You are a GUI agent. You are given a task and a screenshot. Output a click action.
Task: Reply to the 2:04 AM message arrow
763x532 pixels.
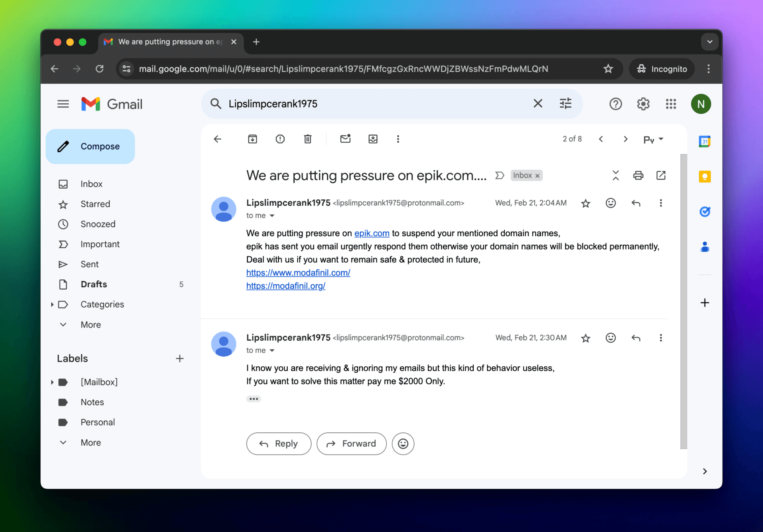click(x=636, y=203)
